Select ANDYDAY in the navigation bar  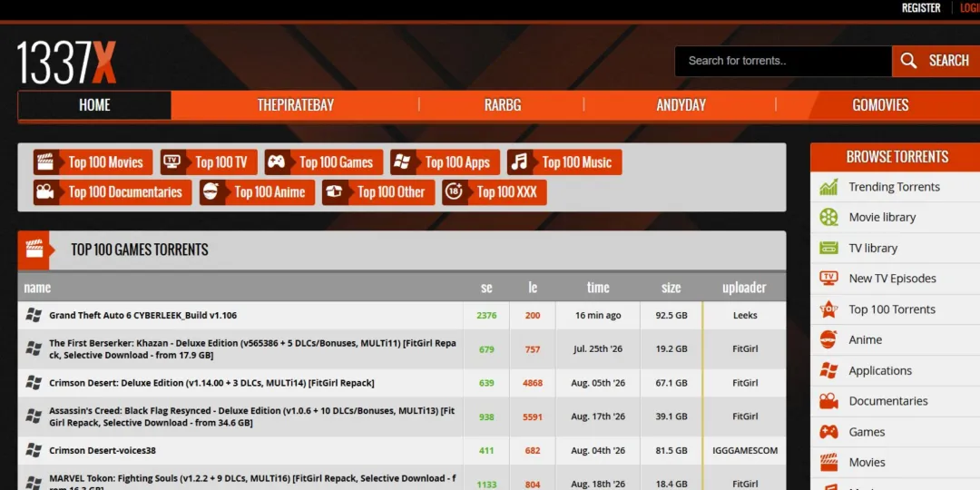pyautogui.click(x=681, y=105)
